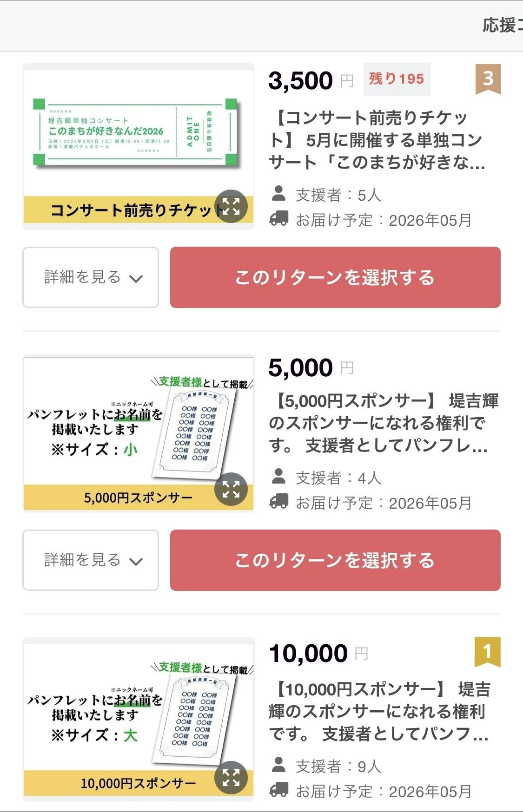Click the rank 3 ribbon badge
Viewport: 523px width, 812px height.
[488, 79]
